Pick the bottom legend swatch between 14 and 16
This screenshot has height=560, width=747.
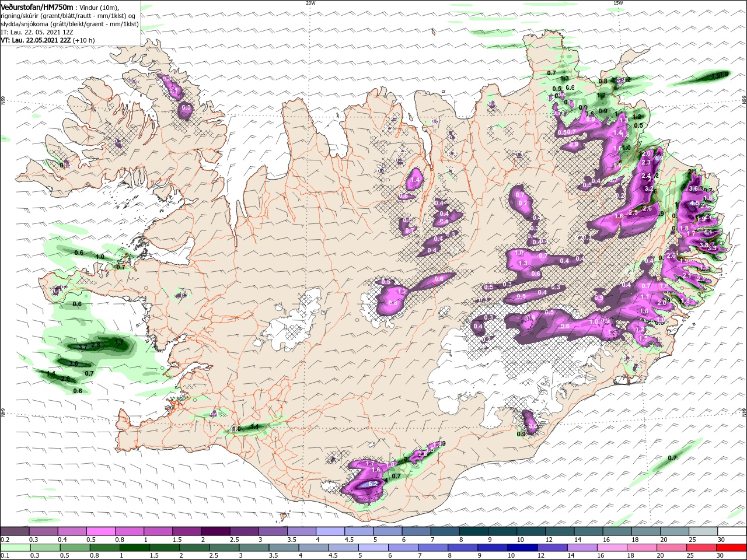pyautogui.click(x=582, y=548)
